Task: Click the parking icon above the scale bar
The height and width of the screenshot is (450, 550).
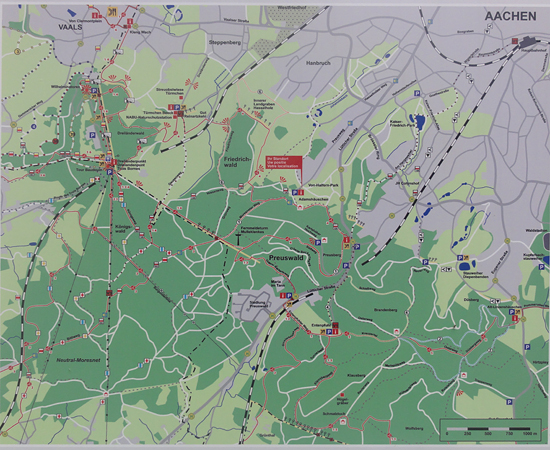Action: [x=509, y=402]
